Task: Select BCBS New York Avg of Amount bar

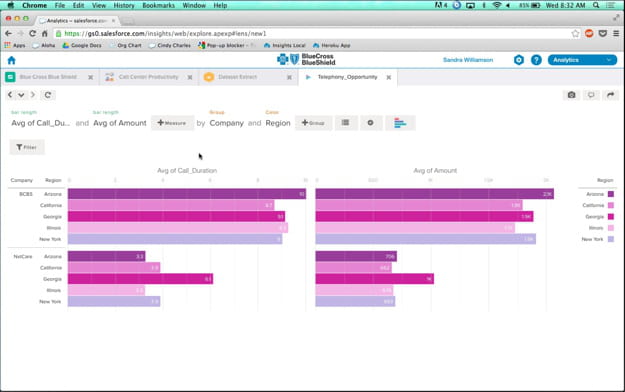Action: point(426,239)
